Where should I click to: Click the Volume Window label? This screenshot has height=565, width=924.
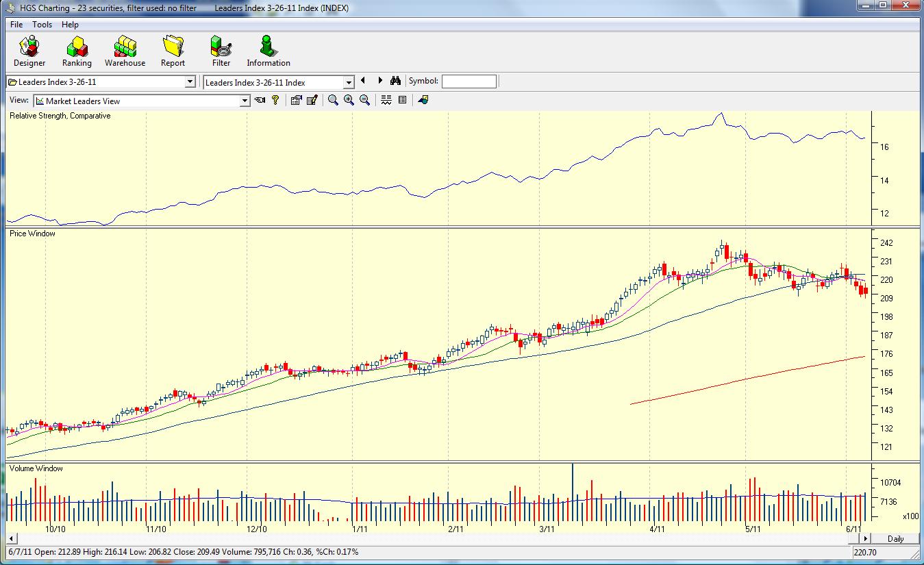point(36,468)
